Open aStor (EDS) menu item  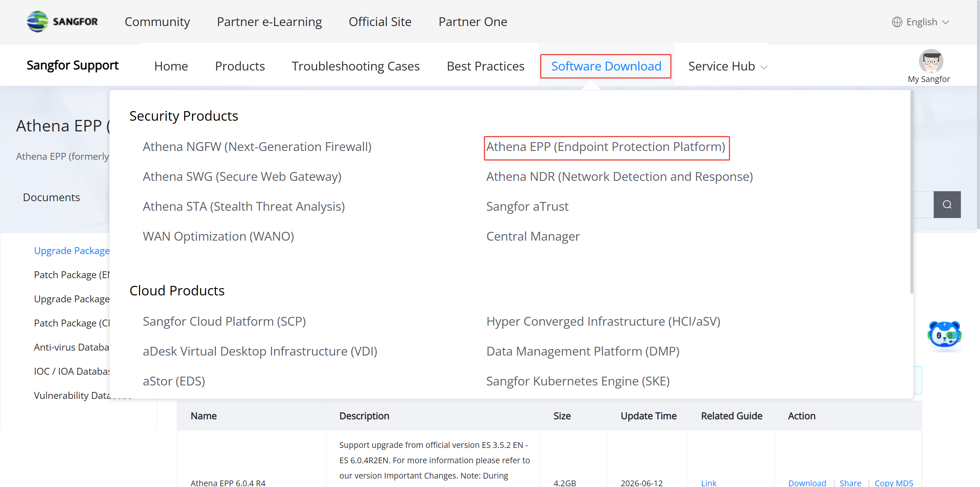[x=174, y=381]
